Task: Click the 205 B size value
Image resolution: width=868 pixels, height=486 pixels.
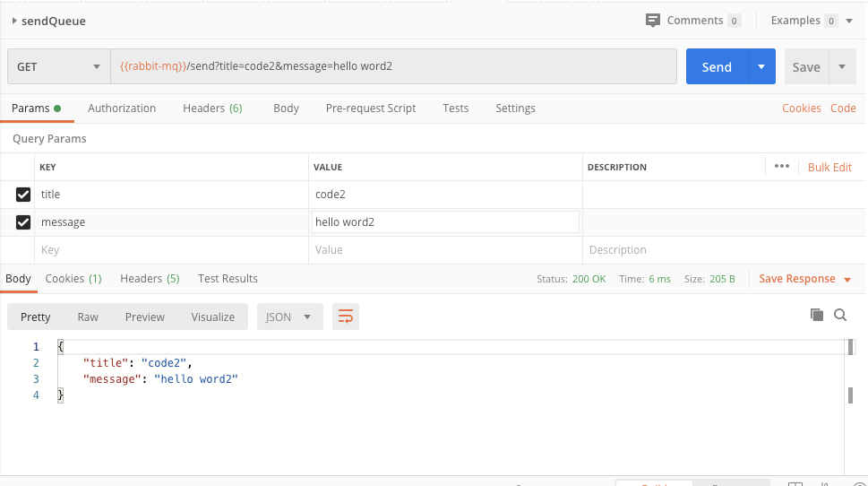Action: (722, 279)
